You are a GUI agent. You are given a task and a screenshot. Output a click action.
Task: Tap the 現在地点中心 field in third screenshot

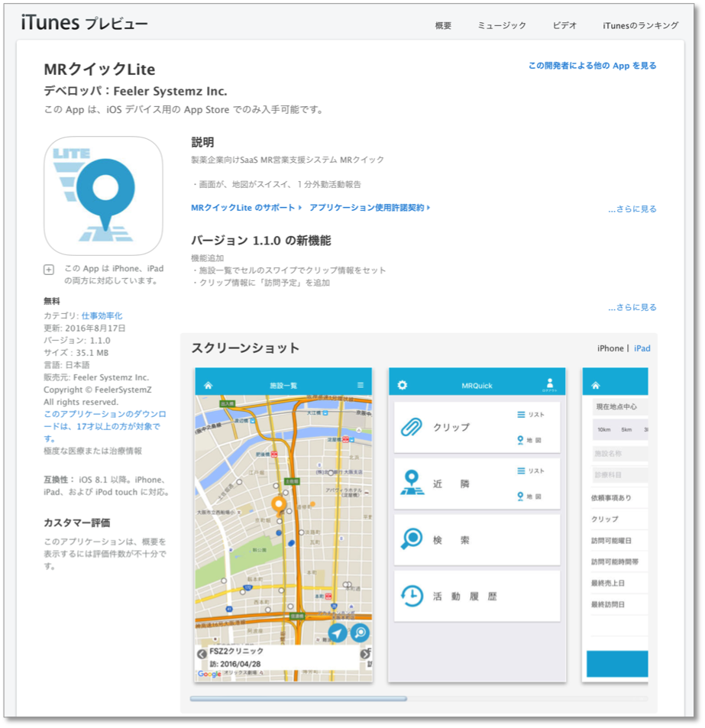coord(619,406)
